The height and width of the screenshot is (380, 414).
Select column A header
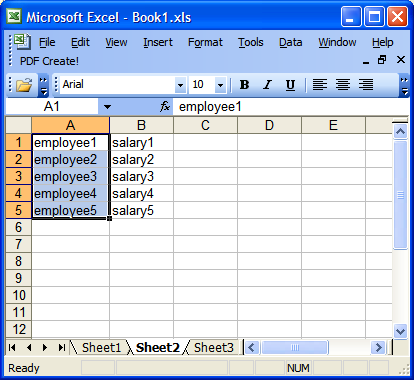70,125
